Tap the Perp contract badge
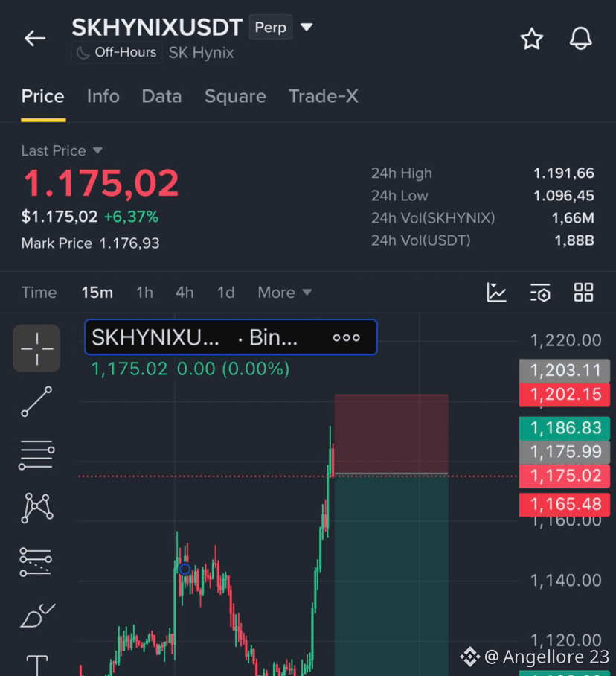Image resolution: width=616 pixels, height=676 pixels. pyautogui.click(x=271, y=27)
